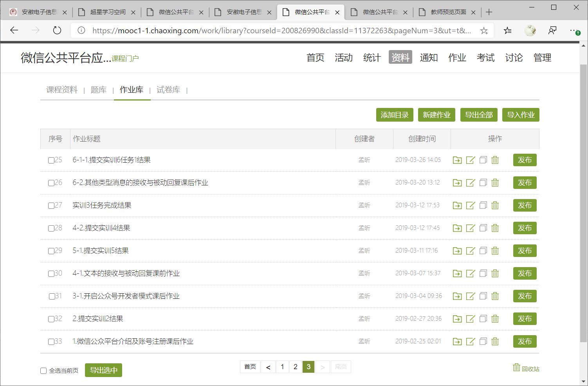Image resolution: width=588 pixels, height=386 pixels.
Task: Go to previous page with < arrow
Action: pos(268,367)
